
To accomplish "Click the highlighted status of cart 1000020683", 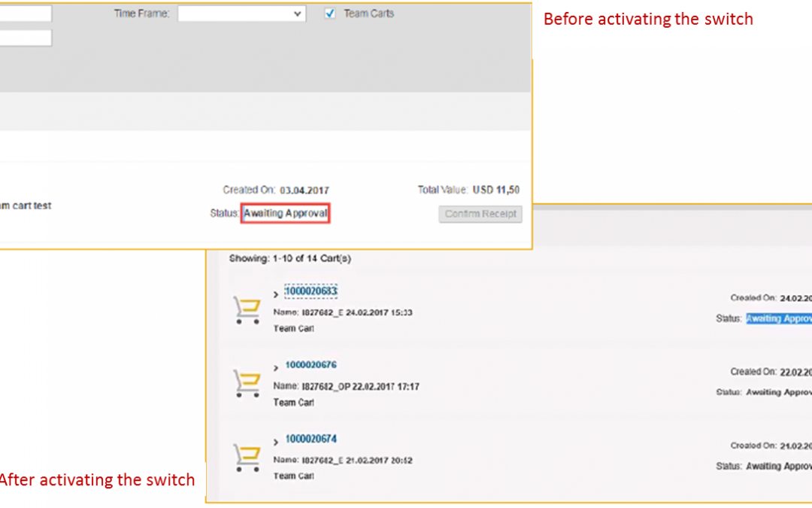I will click(x=779, y=318).
